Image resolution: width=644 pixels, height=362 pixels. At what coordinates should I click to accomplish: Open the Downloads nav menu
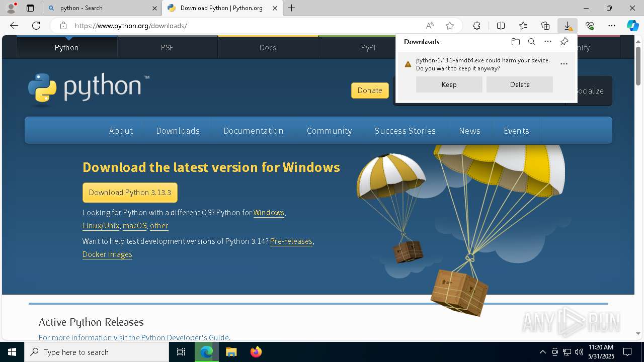coord(178,131)
